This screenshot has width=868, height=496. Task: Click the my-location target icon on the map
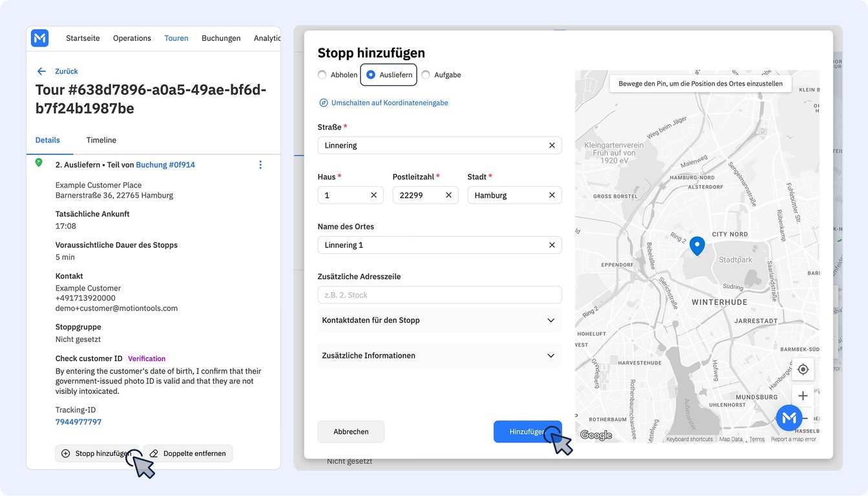[x=803, y=369]
